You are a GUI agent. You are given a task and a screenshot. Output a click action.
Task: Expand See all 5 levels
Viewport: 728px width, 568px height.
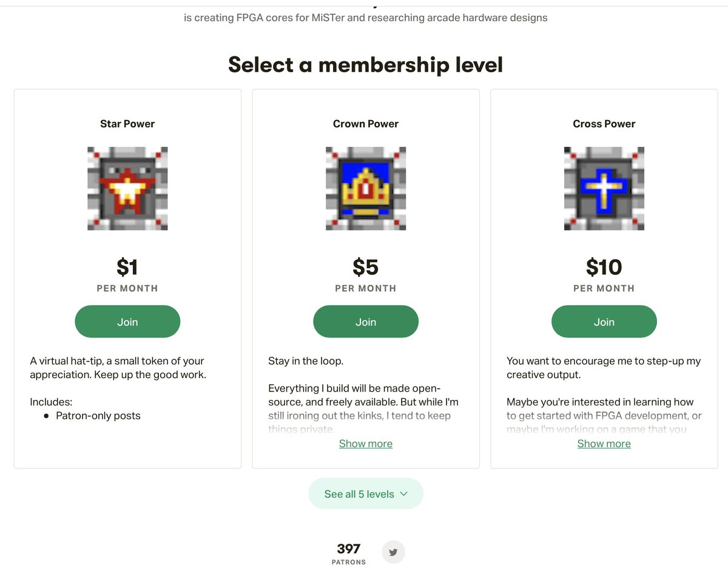[359, 494]
